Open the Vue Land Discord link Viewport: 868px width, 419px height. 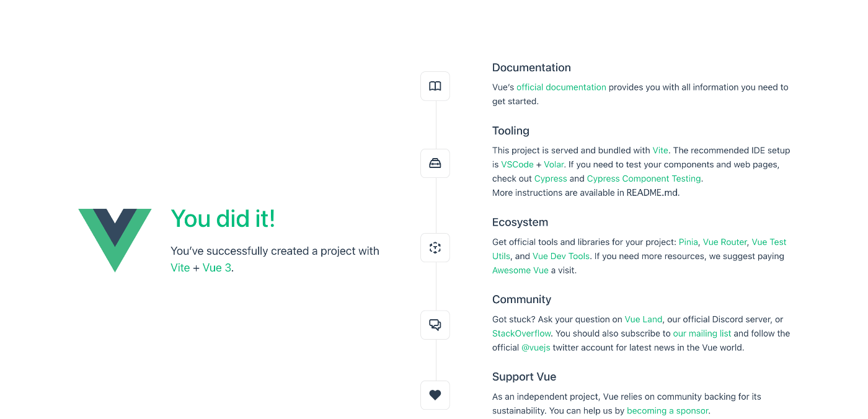(644, 320)
